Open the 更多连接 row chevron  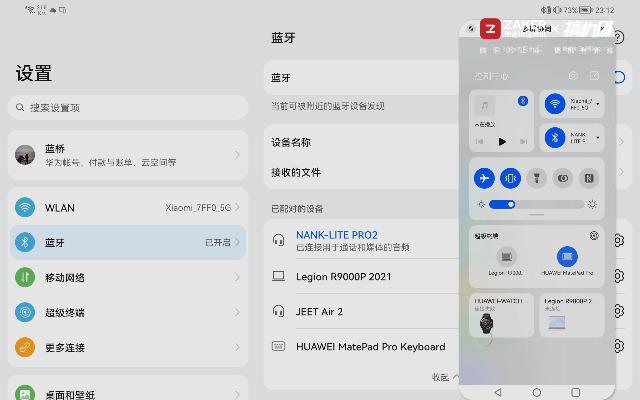pos(237,348)
